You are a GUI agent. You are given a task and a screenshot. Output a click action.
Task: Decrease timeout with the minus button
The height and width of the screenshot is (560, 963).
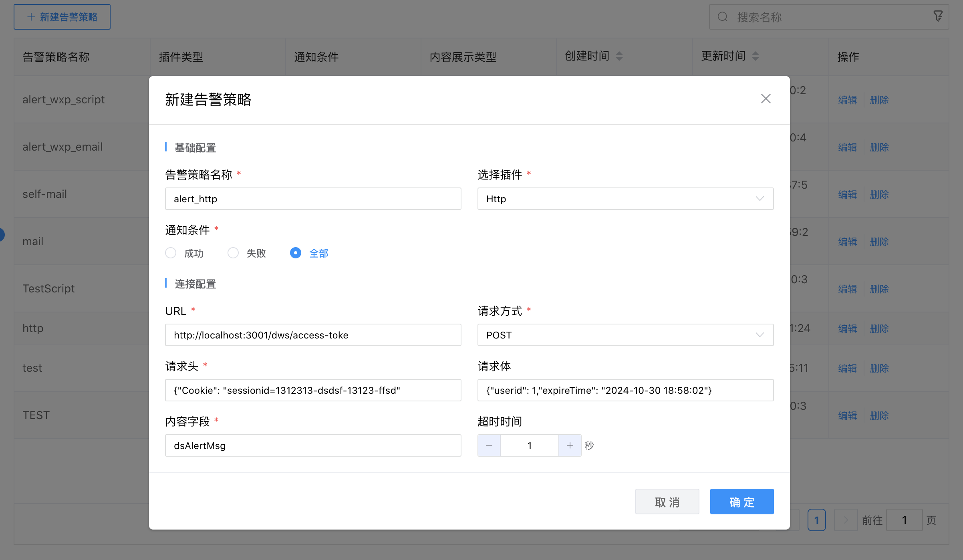[x=489, y=445]
